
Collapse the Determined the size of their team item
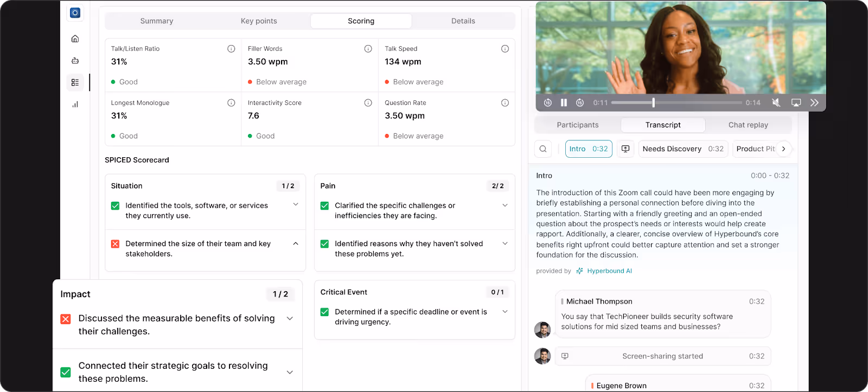[296, 243]
